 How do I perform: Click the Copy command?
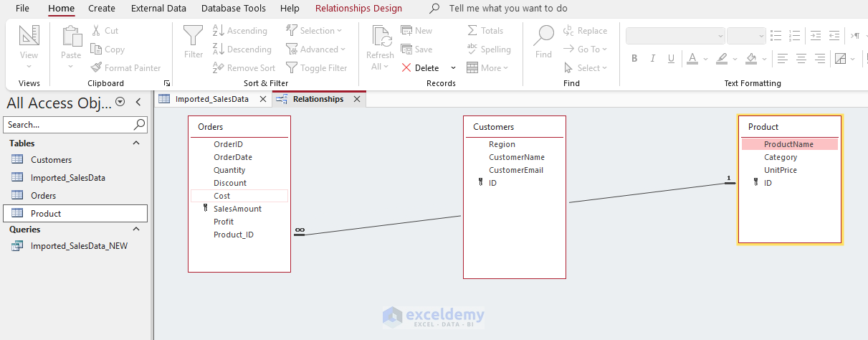click(108, 49)
